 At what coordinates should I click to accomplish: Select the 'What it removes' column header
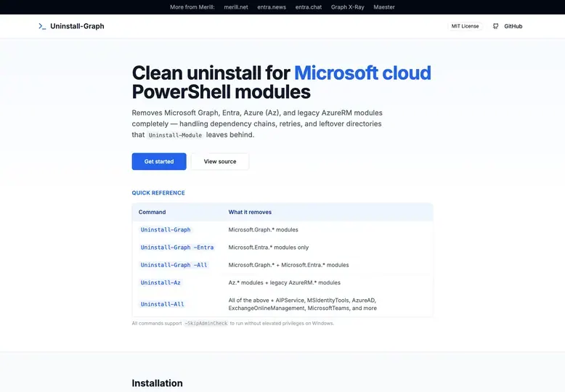pos(250,212)
